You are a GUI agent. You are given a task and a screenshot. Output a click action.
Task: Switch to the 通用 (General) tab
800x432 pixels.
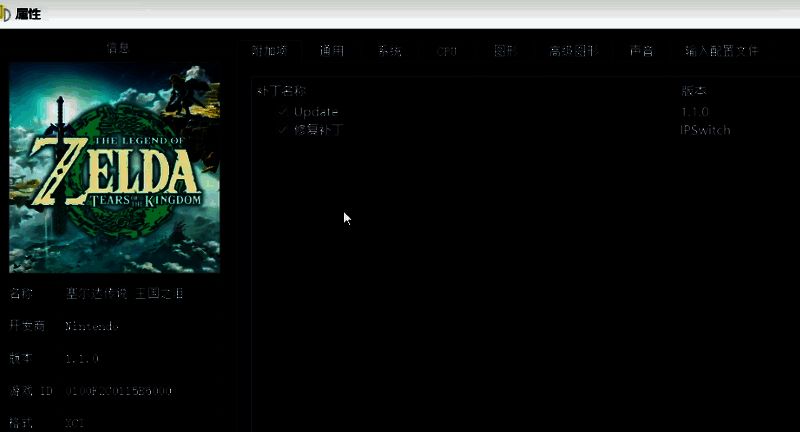tap(332, 50)
